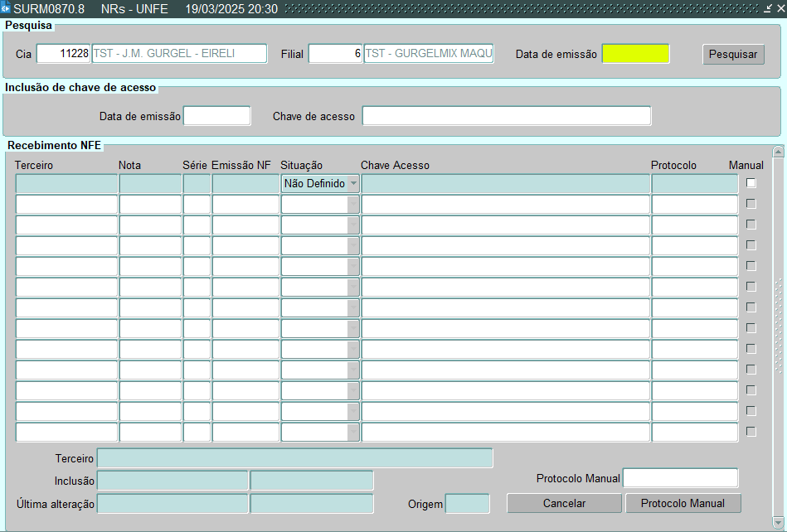Select first row Terceiro cell in grid
This screenshot has height=532, width=787.
click(x=66, y=184)
